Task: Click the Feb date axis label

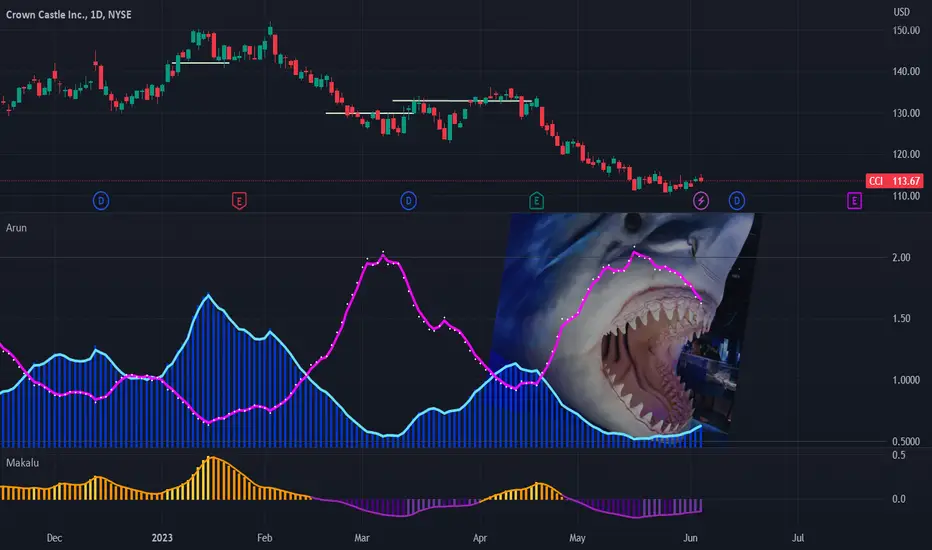Action: [265, 538]
